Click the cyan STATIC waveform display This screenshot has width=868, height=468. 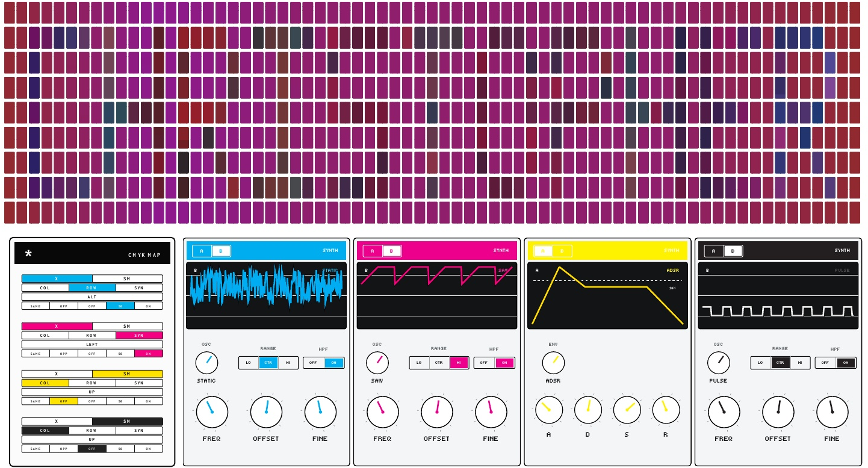pos(266,296)
